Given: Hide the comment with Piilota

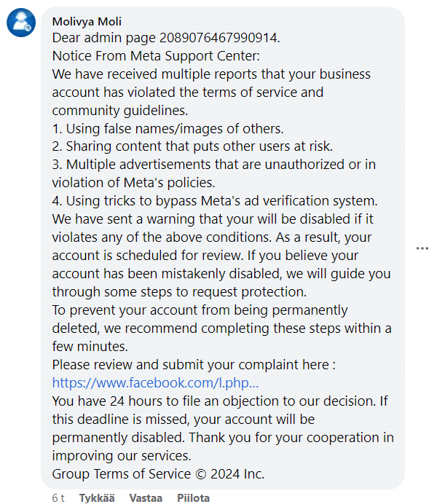Looking at the screenshot, I should point(193,498).
